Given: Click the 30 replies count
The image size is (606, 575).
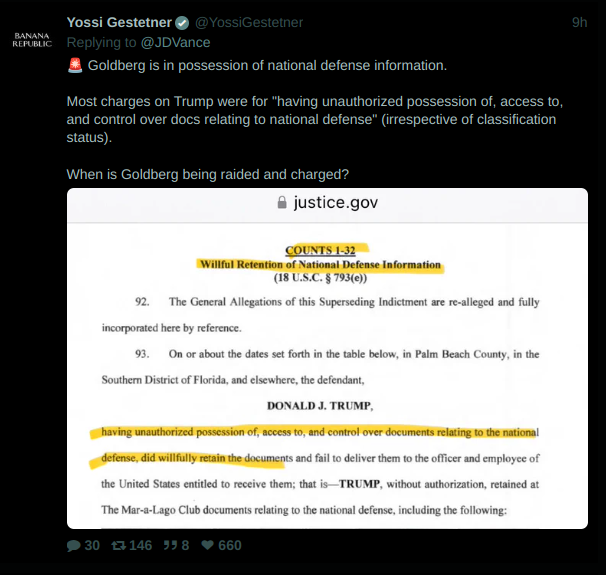Looking at the screenshot, I should click(92, 545).
